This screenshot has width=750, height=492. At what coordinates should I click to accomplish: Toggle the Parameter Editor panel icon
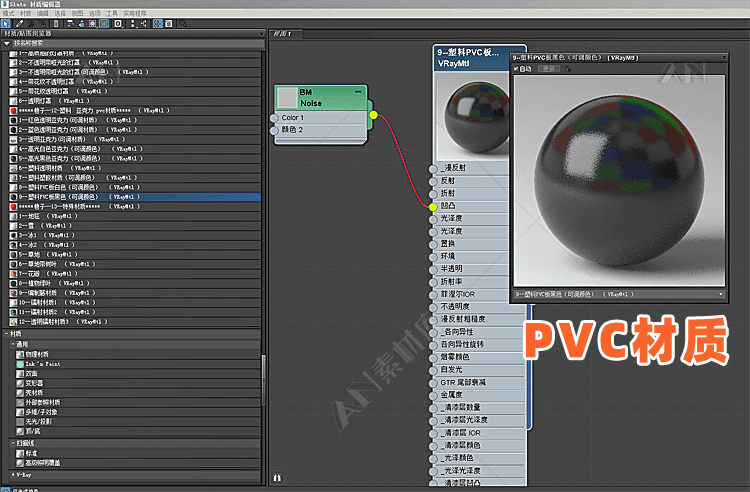169,23
